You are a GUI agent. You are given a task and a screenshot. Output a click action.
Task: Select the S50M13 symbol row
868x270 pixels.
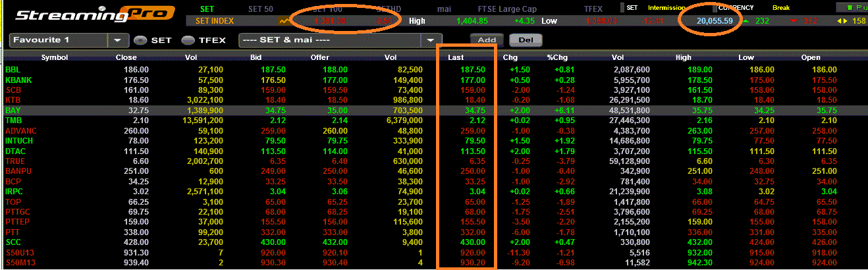point(434,263)
